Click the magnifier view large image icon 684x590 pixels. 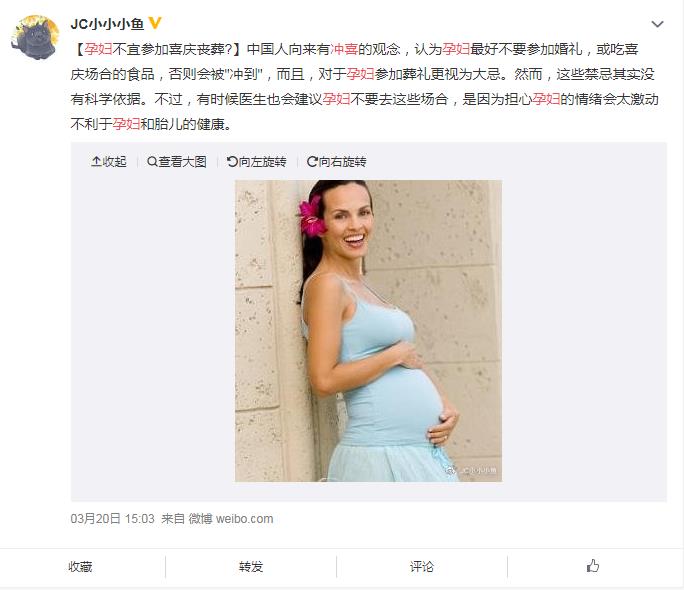152,162
